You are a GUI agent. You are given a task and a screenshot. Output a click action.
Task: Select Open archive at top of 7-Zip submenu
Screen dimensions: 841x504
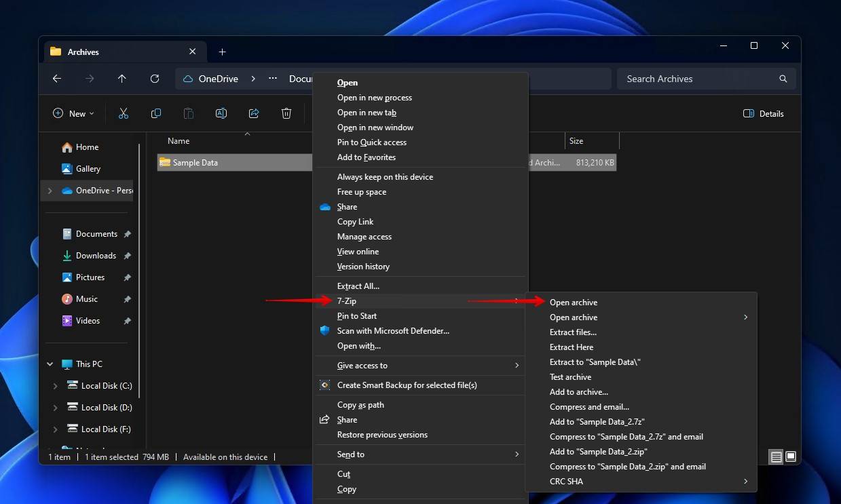[x=574, y=303]
